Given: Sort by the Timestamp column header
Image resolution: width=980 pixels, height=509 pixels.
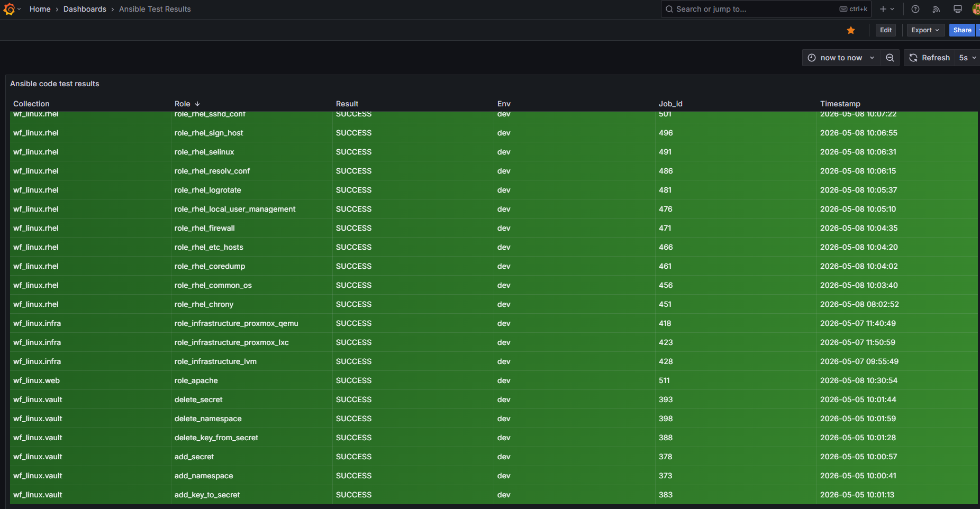Looking at the screenshot, I should pos(840,104).
